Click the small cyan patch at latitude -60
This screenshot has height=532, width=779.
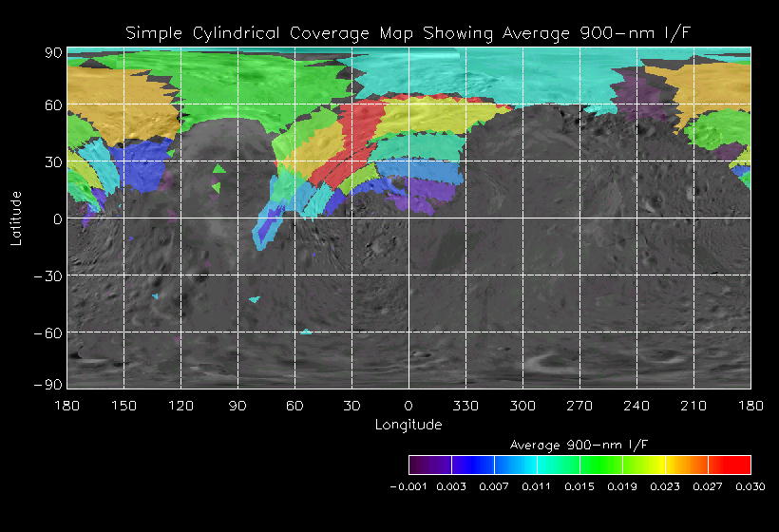pos(306,332)
